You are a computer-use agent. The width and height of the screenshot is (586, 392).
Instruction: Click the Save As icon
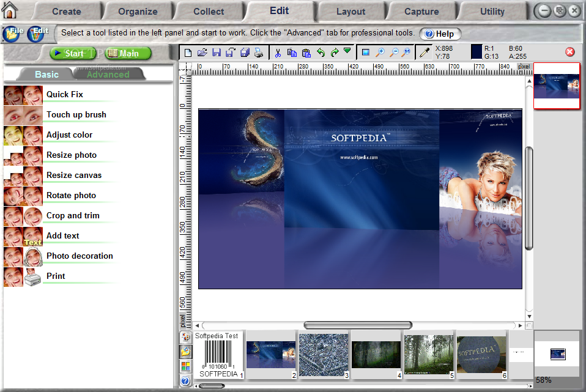[230, 53]
